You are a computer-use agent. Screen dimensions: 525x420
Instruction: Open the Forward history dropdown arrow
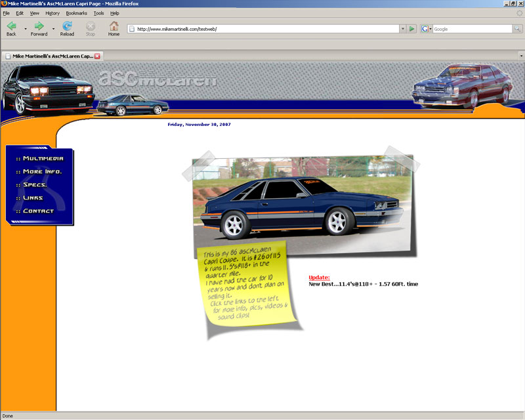(53, 29)
